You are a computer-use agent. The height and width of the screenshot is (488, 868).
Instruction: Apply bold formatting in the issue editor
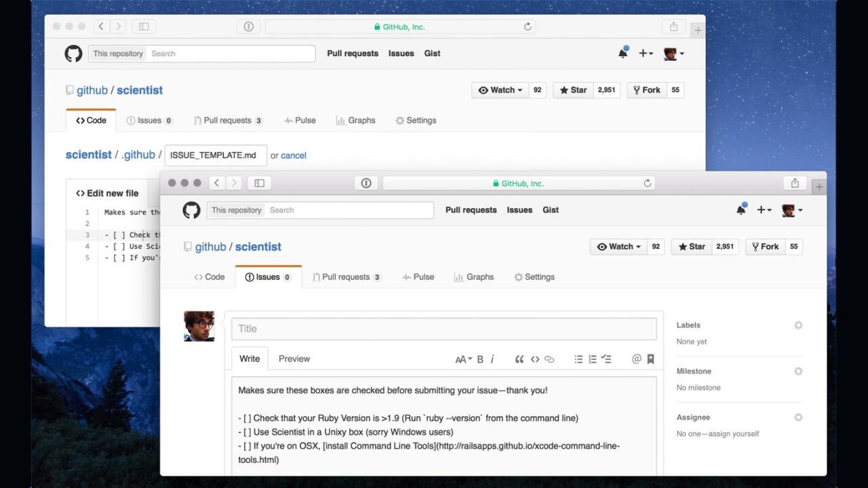[480, 359]
